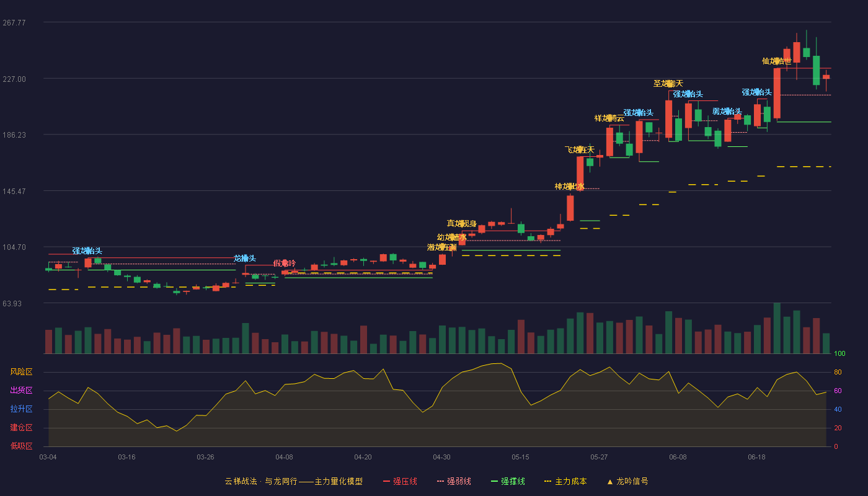Click the 04-20 date label
This screenshot has height=496, width=868.
[x=363, y=457]
